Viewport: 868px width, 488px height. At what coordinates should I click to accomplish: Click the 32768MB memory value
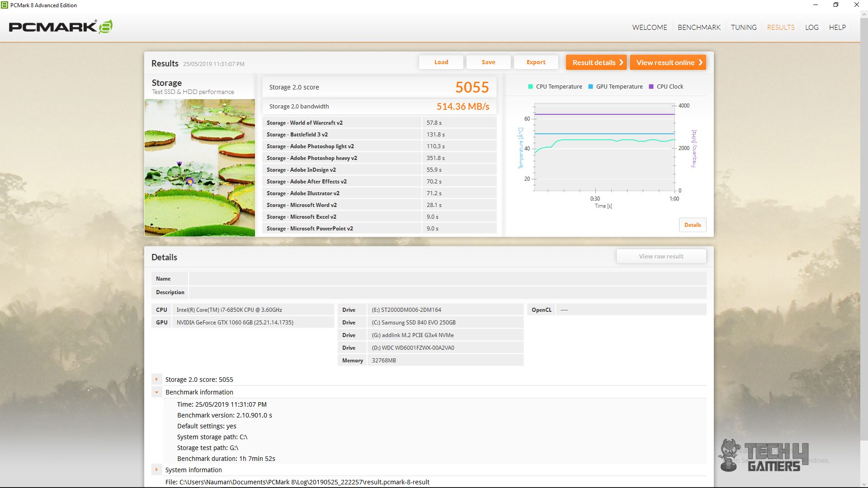(445, 361)
